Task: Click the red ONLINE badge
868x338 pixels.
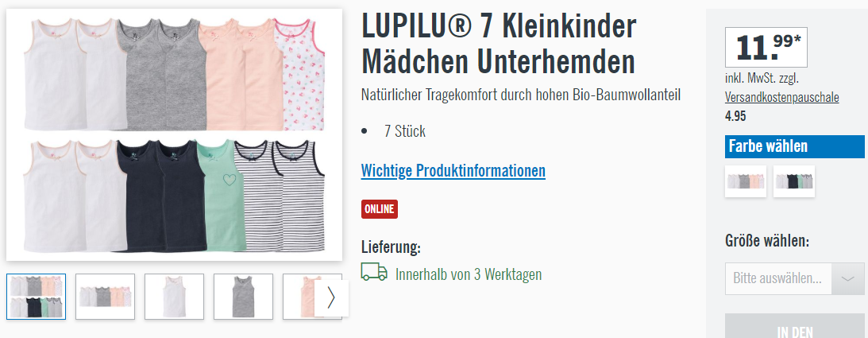Action: pyautogui.click(x=379, y=209)
